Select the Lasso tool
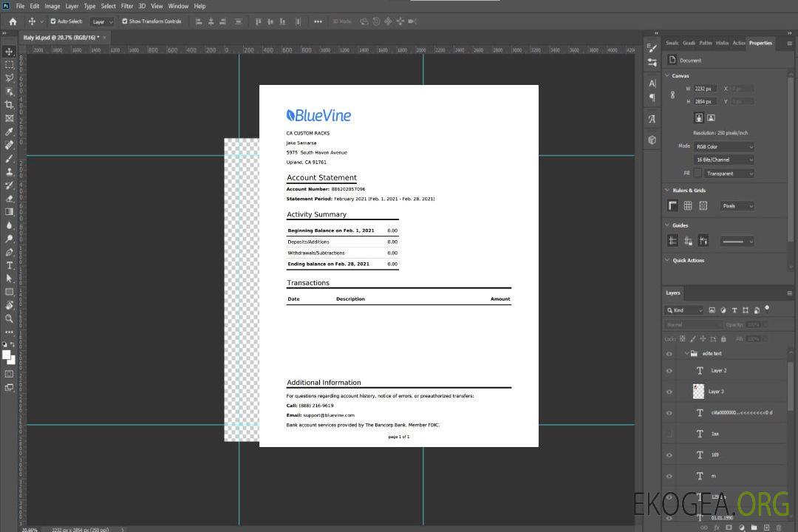 [9, 78]
